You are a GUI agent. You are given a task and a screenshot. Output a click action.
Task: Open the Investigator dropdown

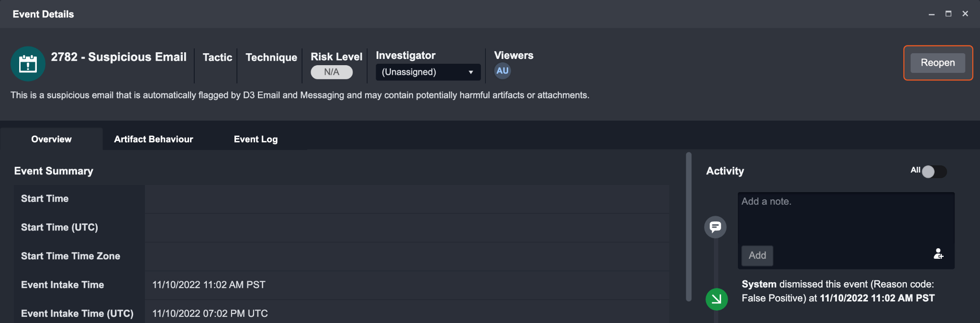[428, 72]
